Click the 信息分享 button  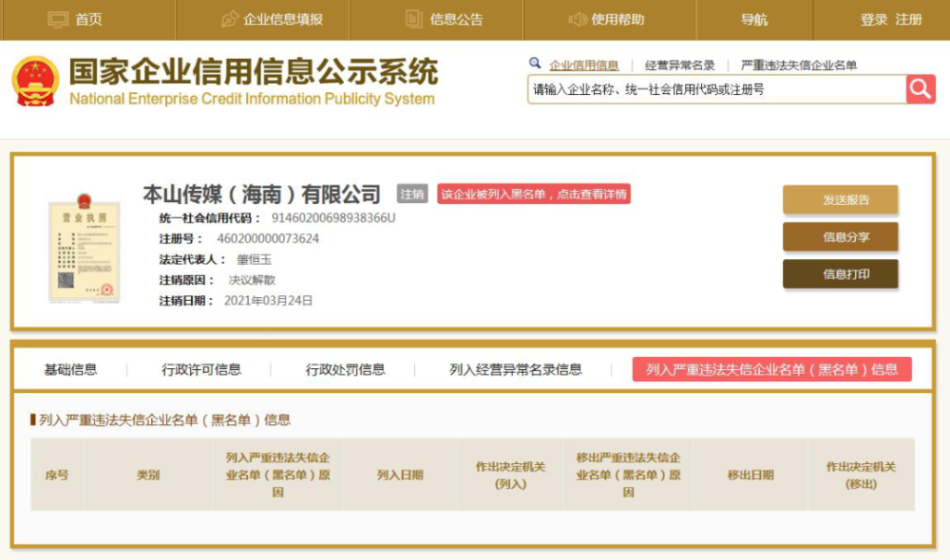[x=841, y=236]
